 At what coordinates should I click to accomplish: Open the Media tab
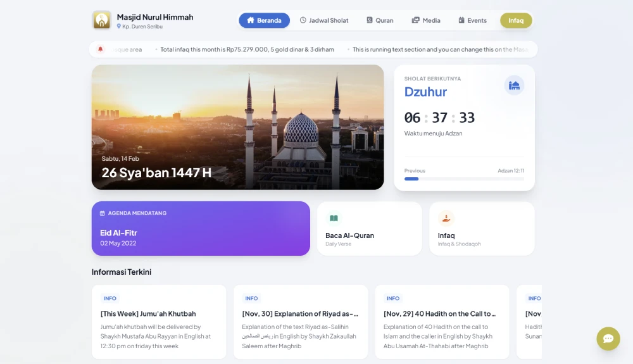[426, 20]
